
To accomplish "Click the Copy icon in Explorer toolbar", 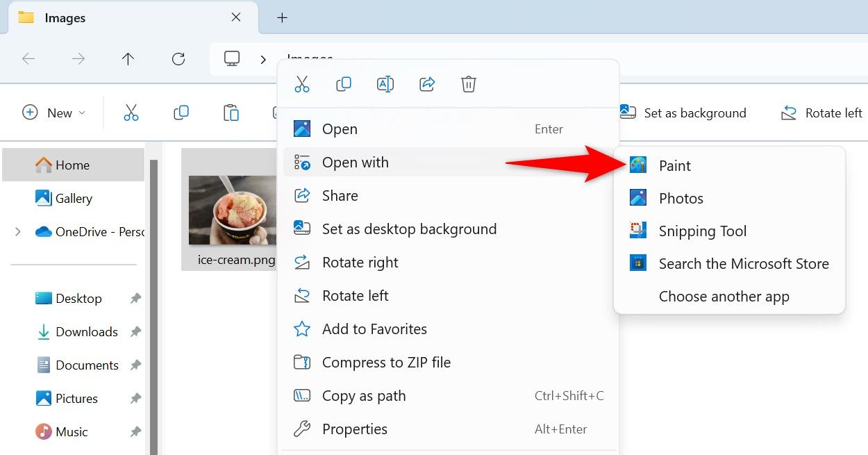I will (181, 113).
